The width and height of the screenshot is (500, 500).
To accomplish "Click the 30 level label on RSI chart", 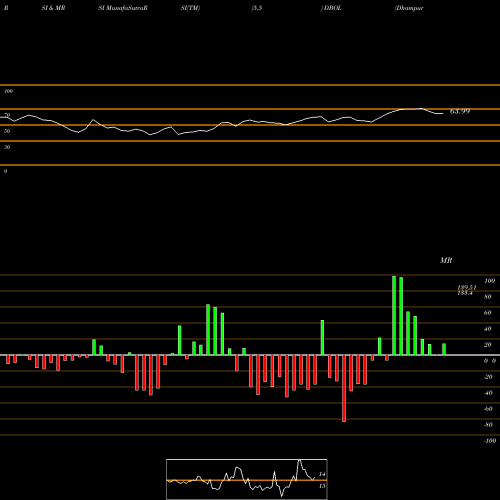I will pyautogui.click(x=7, y=147).
